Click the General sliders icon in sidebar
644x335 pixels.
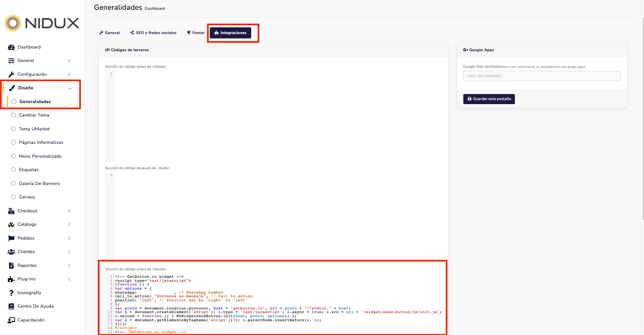point(11,61)
